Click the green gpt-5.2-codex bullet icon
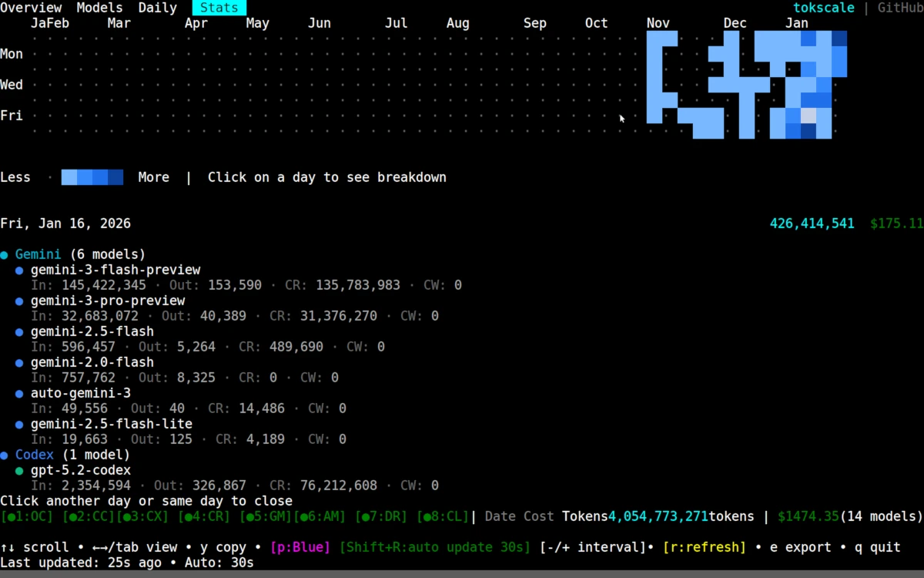 19,471
